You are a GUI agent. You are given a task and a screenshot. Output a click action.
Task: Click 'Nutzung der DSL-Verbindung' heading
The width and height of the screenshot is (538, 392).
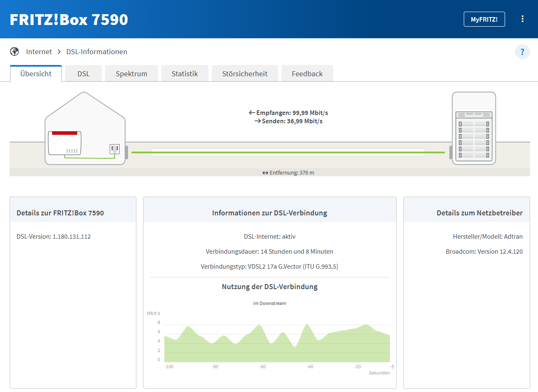point(270,287)
